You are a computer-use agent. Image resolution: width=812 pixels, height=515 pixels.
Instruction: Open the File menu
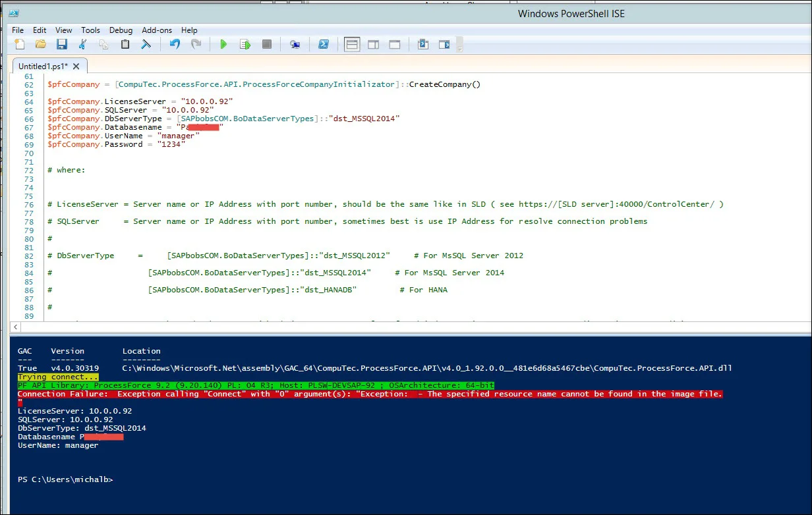pos(18,30)
